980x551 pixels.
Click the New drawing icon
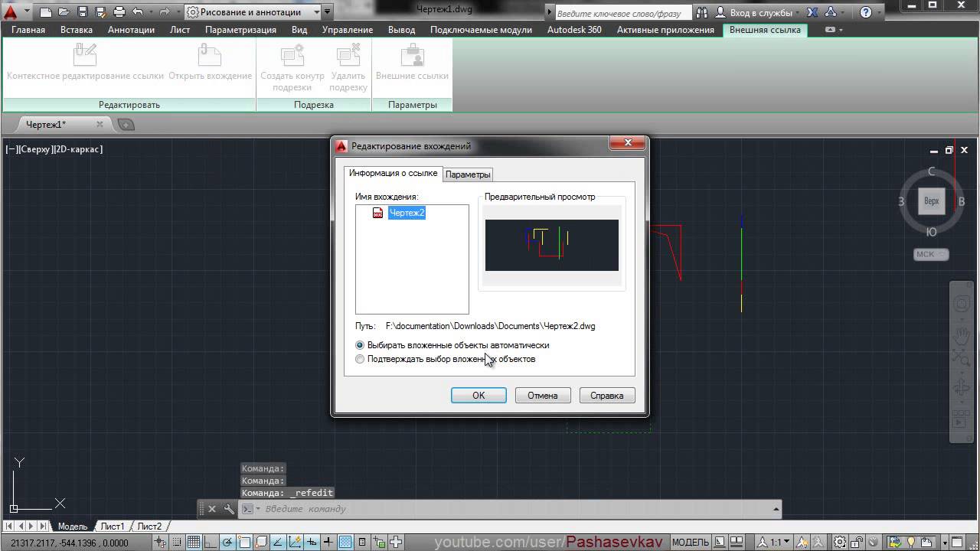(x=46, y=12)
